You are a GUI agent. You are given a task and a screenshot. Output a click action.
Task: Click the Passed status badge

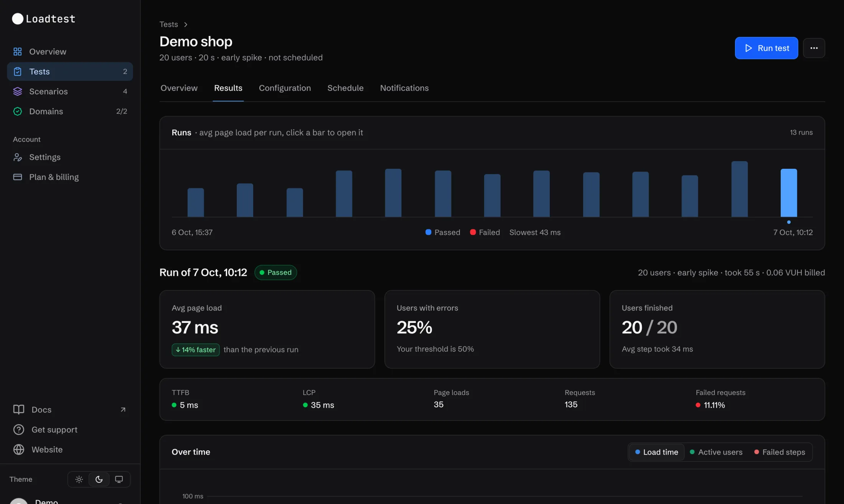[275, 273]
